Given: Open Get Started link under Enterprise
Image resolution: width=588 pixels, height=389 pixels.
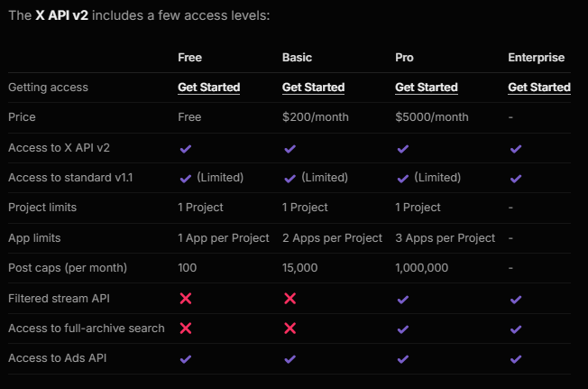Looking at the screenshot, I should coord(539,88).
